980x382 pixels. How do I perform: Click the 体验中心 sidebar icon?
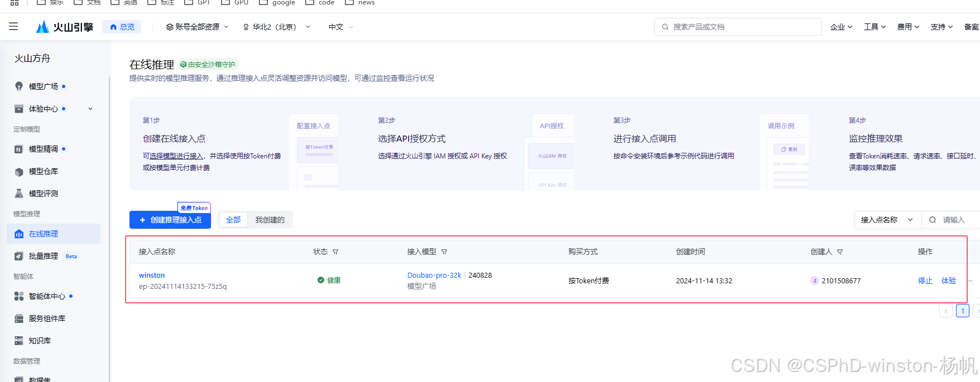coord(19,109)
